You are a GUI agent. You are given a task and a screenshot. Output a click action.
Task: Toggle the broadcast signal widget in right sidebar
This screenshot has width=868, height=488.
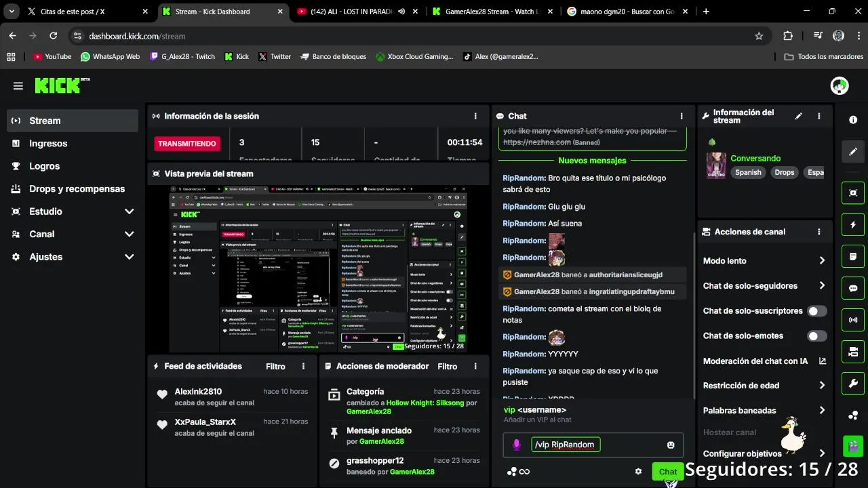pyautogui.click(x=853, y=320)
